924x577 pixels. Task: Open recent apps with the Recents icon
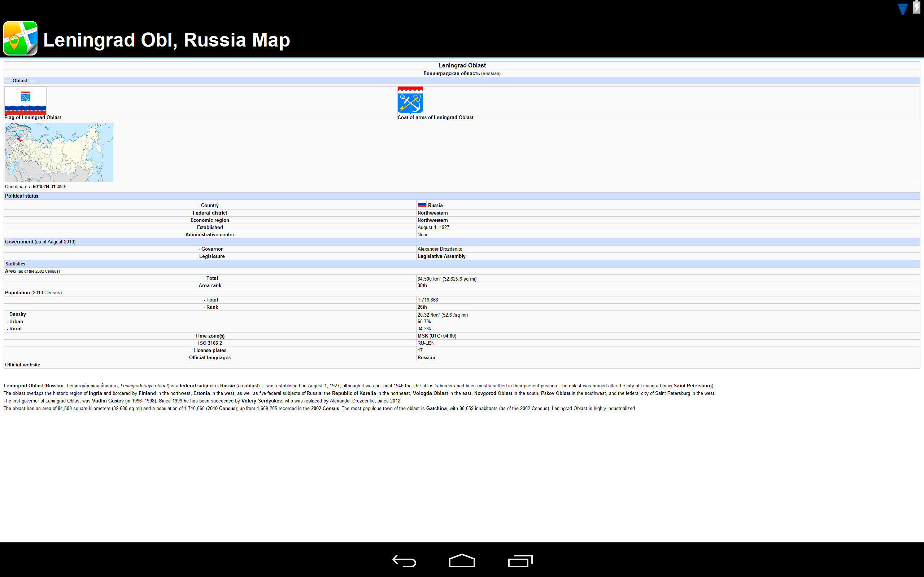tap(520, 560)
